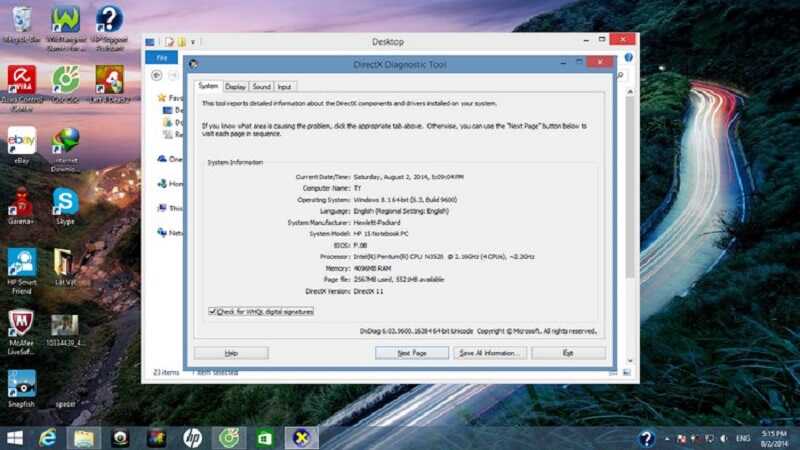Click the volume speaker tray icon

(x=723, y=439)
